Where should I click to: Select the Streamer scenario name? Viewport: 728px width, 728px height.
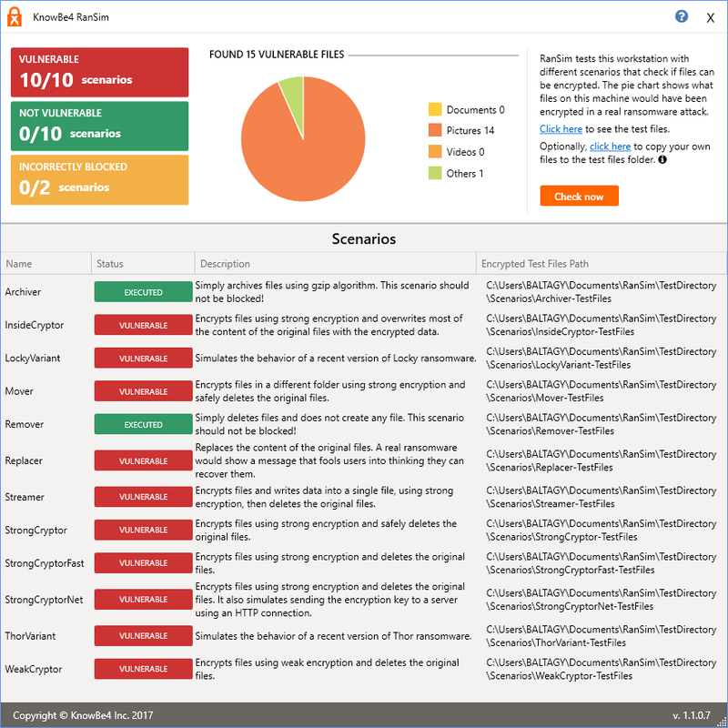pos(25,497)
